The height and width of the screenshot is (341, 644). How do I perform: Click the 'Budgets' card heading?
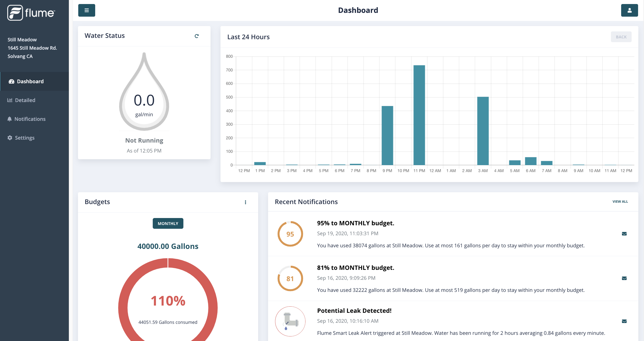(x=97, y=202)
